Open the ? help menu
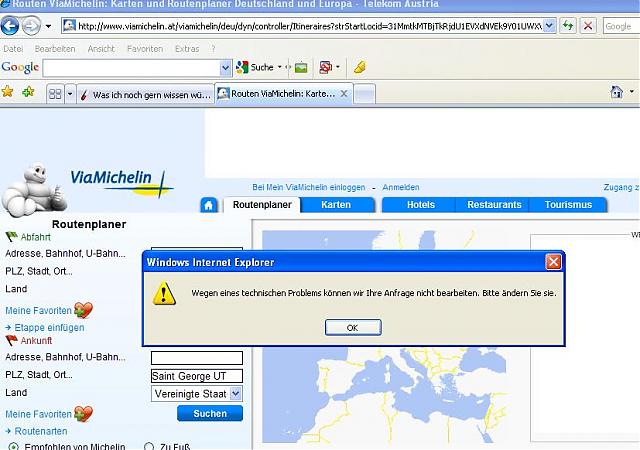 [213, 49]
